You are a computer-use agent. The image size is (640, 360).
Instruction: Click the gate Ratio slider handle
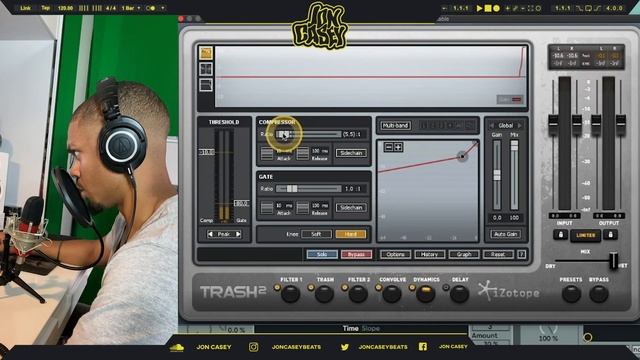(x=291, y=189)
